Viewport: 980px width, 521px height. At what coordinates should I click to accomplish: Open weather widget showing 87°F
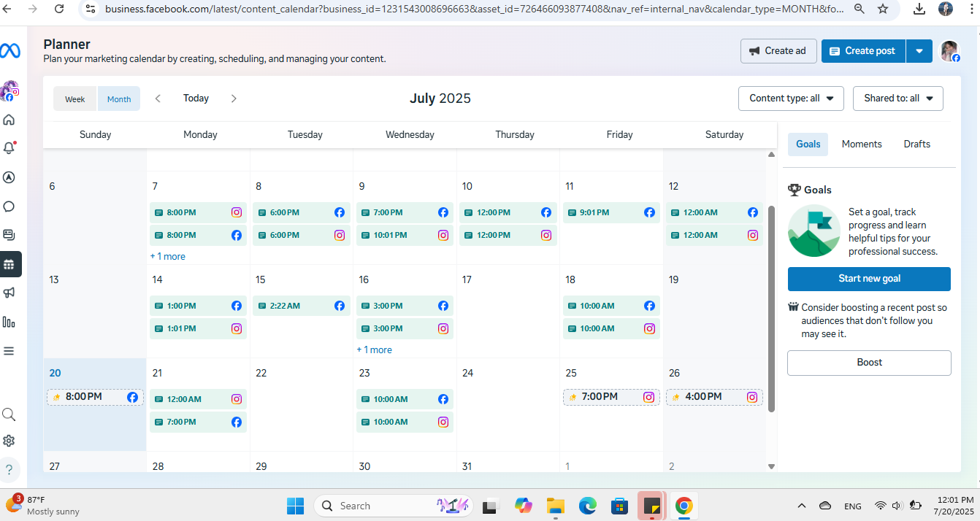pyautogui.click(x=42, y=505)
